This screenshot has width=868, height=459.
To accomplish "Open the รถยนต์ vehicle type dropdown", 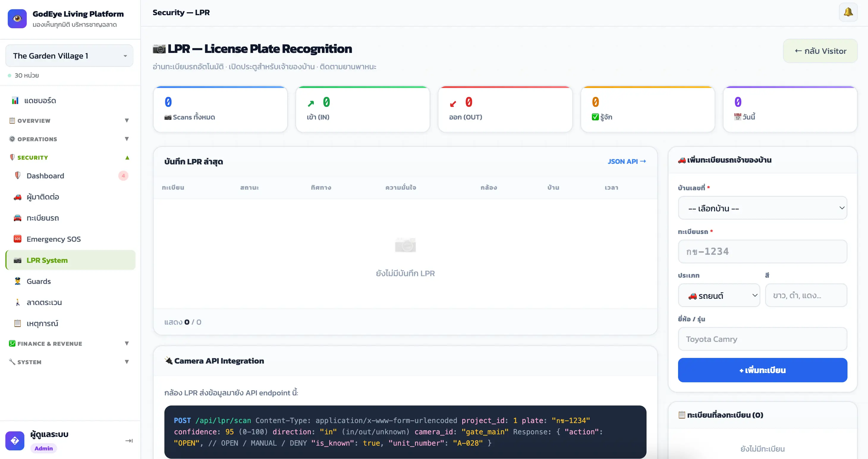I will click(719, 295).
